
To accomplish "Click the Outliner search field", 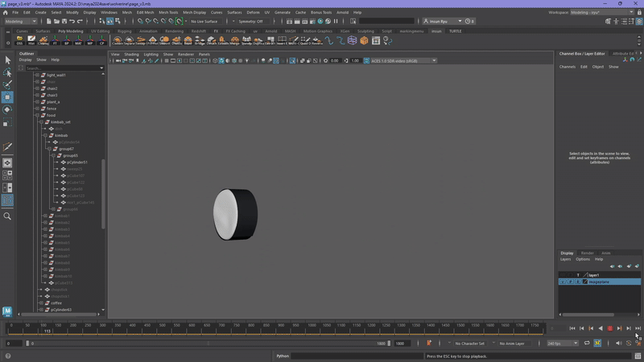I will 64,68.
